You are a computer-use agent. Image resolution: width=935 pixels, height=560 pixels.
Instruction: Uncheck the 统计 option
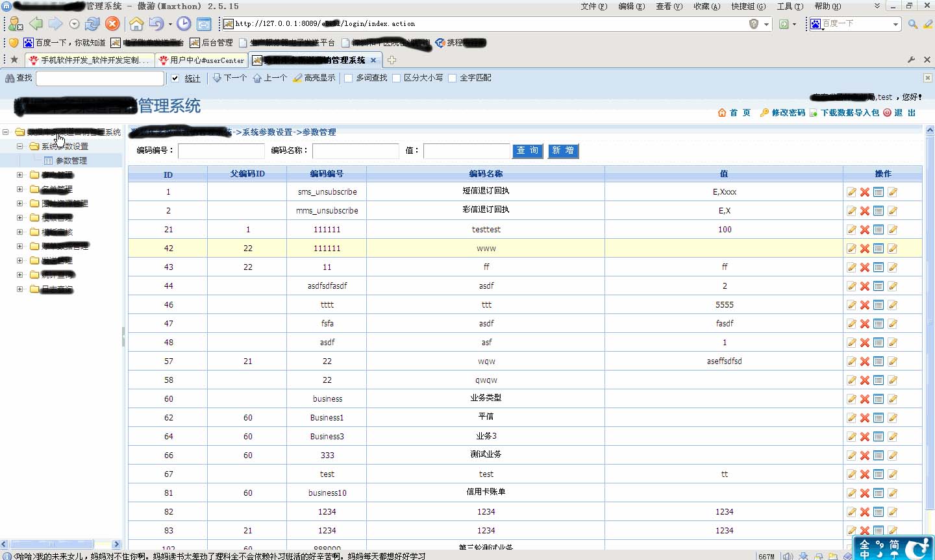tap(175, 77)
